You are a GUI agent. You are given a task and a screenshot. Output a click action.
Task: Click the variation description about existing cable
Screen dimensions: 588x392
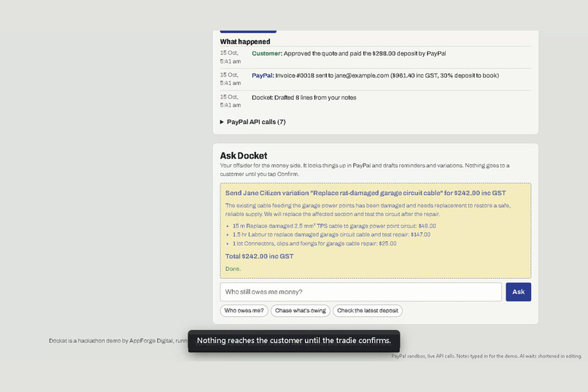point(368,210)
